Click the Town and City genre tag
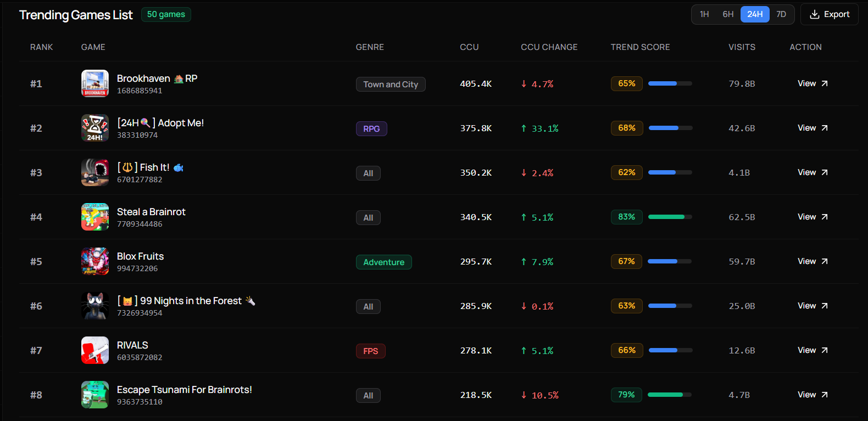Screen dimensions: 868x421 point(391,85)
